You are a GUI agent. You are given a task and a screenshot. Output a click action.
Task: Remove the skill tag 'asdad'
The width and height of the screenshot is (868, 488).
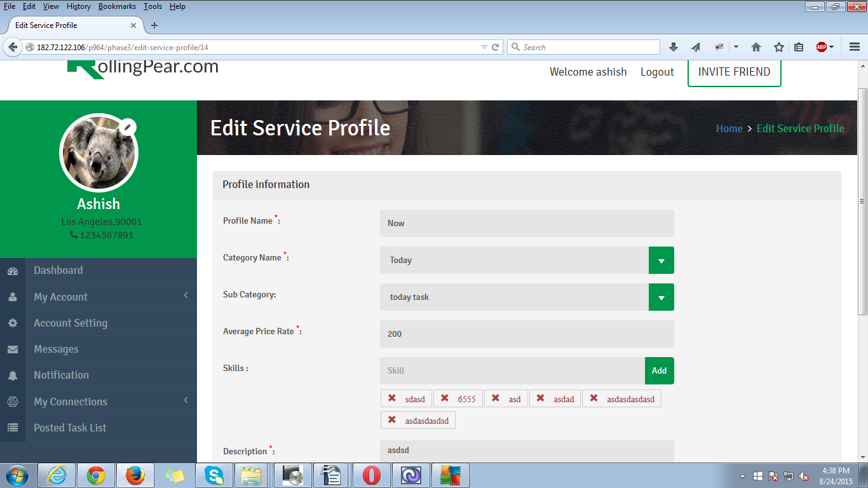pos(540,398)
